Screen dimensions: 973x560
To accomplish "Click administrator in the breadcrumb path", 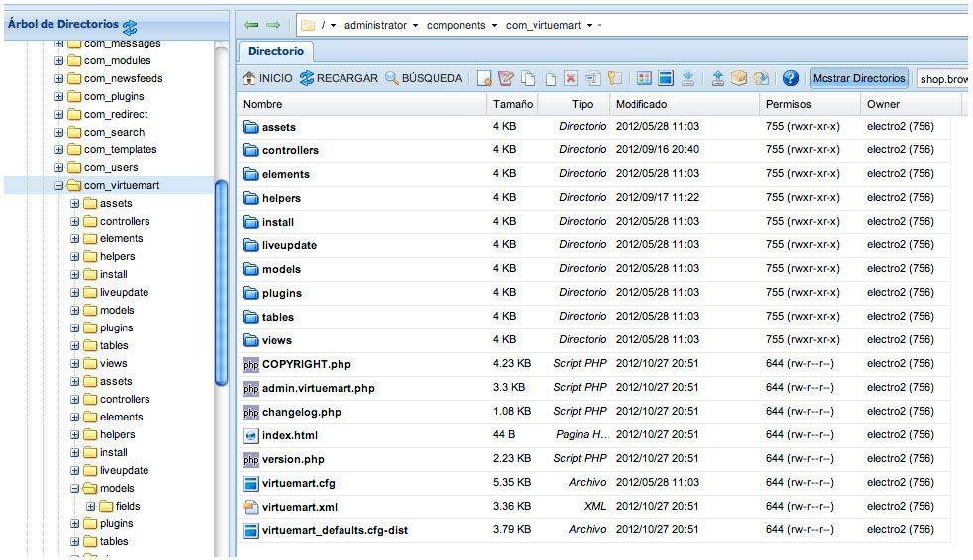I will click(x=375, y=26).
